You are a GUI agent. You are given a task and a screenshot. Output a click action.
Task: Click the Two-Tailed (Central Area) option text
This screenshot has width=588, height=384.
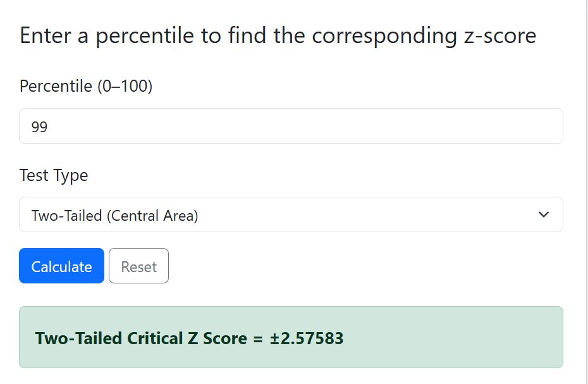(x=114, y=215)
